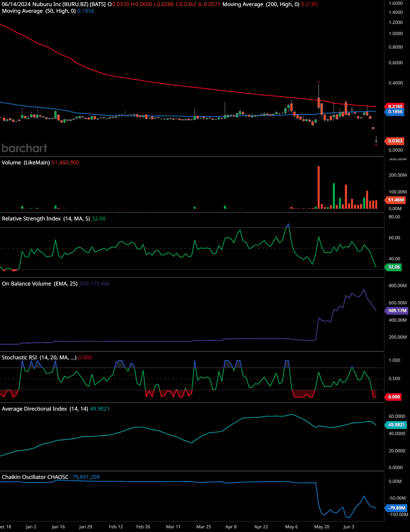Click the Volume (LikeMain) label

coord(26,163)
